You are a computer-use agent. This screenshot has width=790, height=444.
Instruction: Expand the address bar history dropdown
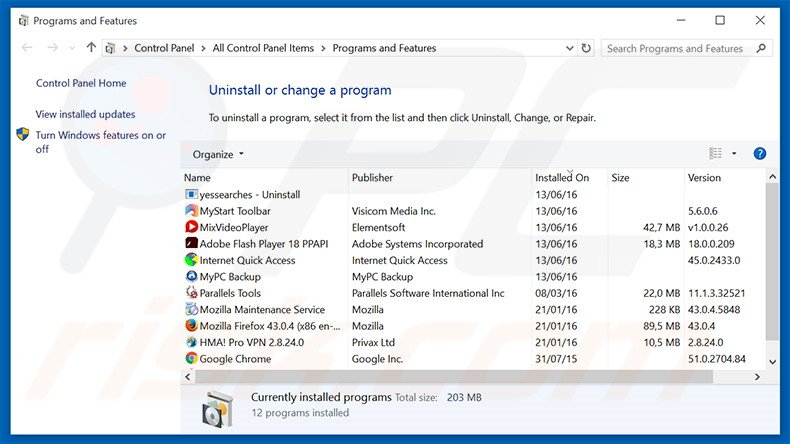click(x=569, y=48)
